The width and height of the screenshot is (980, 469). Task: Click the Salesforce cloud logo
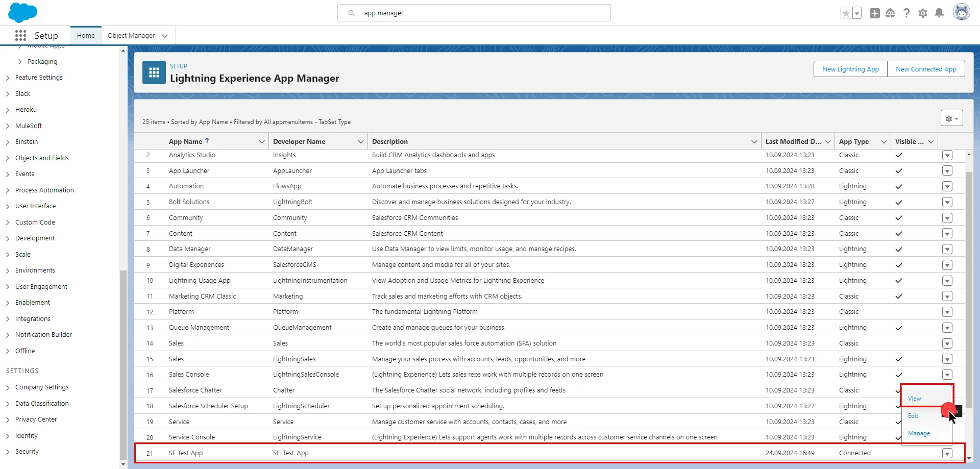tap(23, 12)
